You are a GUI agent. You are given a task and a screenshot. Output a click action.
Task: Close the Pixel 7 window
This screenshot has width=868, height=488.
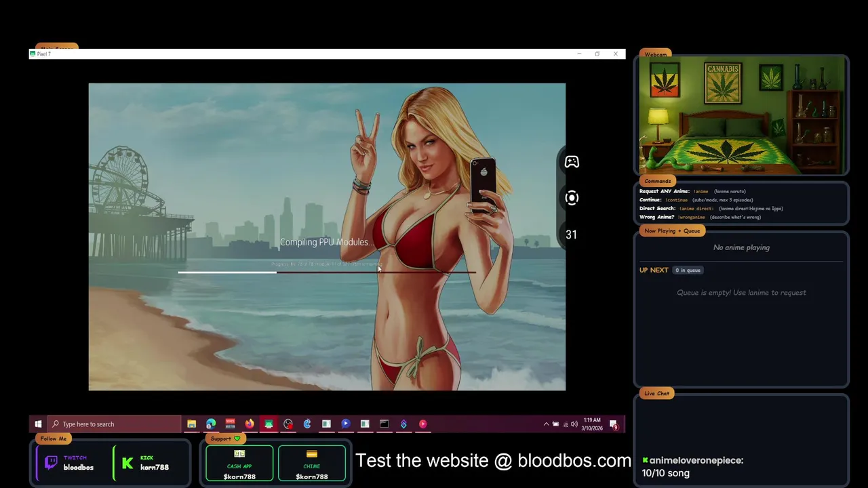point(616,54)
